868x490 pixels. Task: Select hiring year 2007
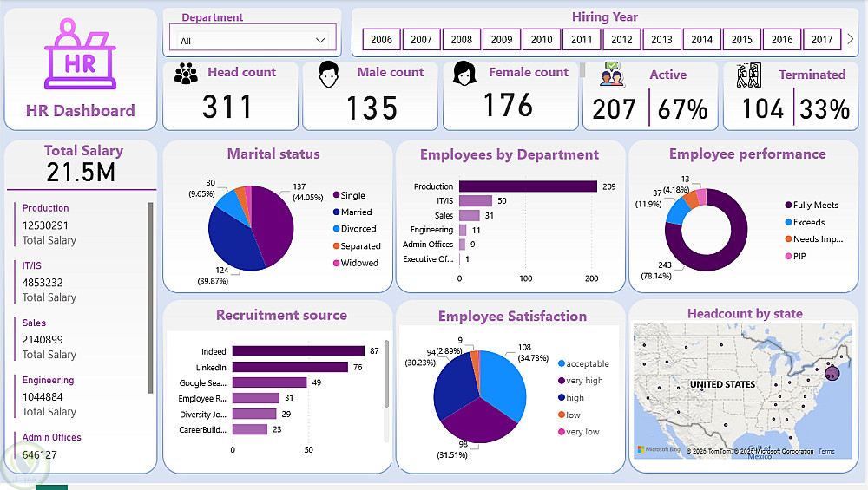point(421,39)
